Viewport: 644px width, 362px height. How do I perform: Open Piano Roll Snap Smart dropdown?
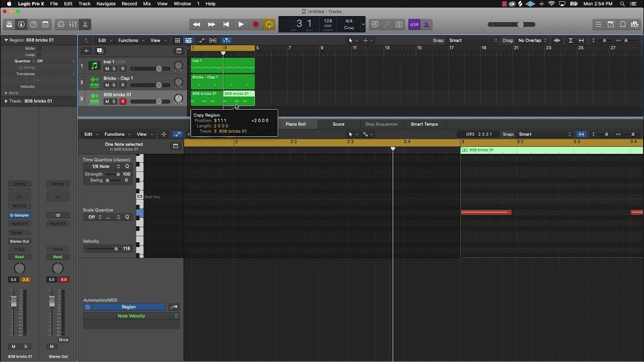[545, 134]
